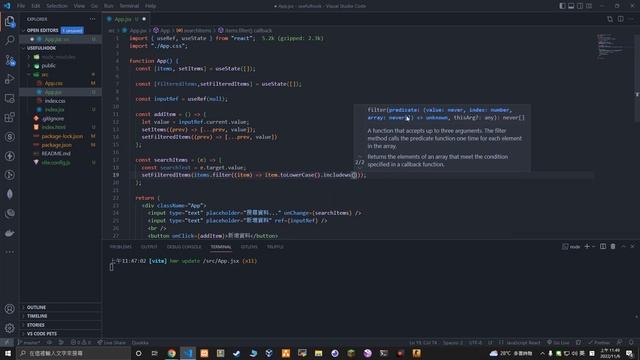Screen dimensions: 640x360
Task: Toggle secondary side bar layout button
Action: (x=580, y=6)
